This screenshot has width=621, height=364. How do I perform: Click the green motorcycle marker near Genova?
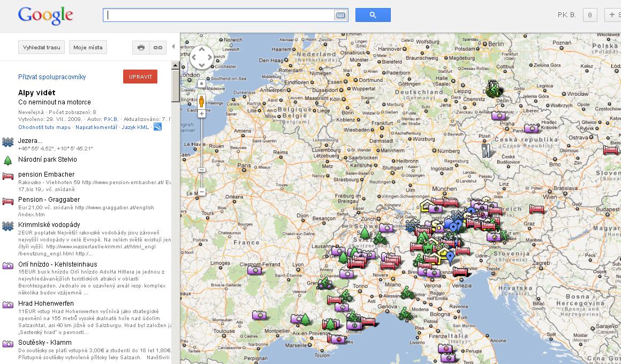point(405,314)
